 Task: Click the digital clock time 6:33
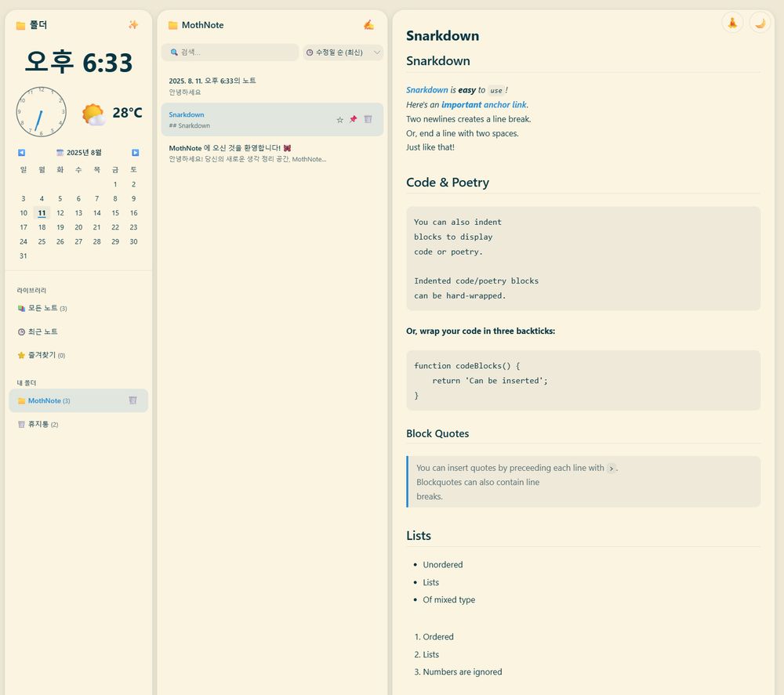pos(79,63)
